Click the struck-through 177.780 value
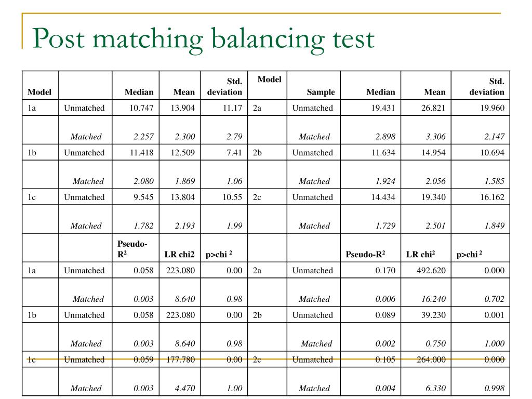Image resolution: width=532 pixels, height=399 pixels. (180, 360)
